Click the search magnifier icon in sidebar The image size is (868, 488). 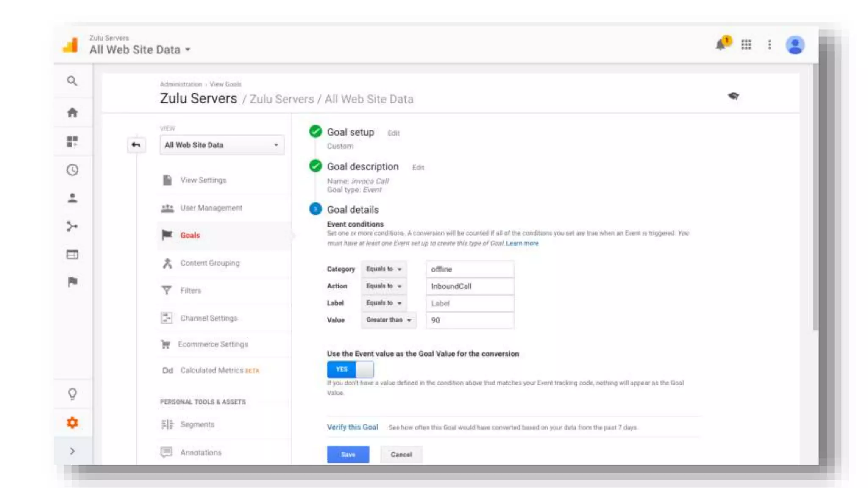pos(72,81)
